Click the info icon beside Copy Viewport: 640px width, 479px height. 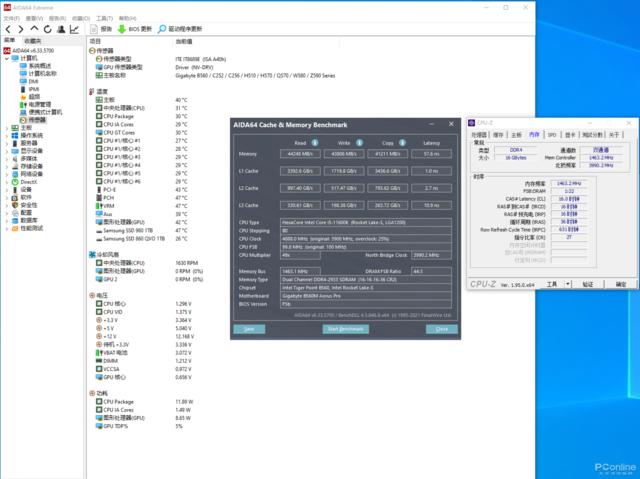402,142
